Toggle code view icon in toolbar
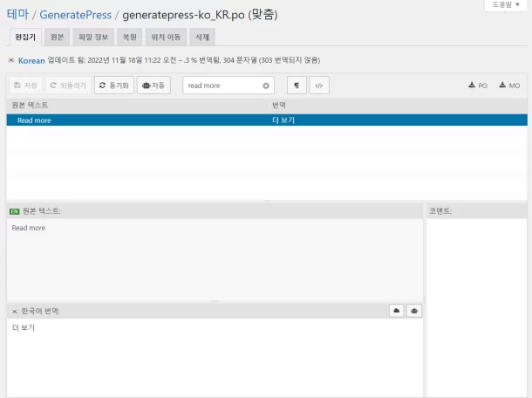Viewport: 532px width, 398px height. click(319, 86)
